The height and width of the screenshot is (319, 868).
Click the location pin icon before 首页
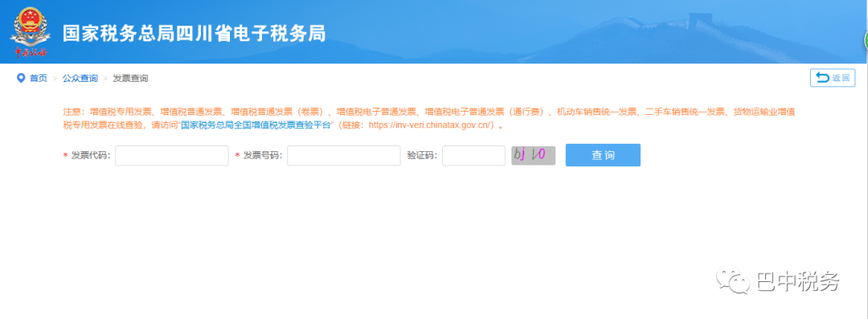[x=21, y=78]
